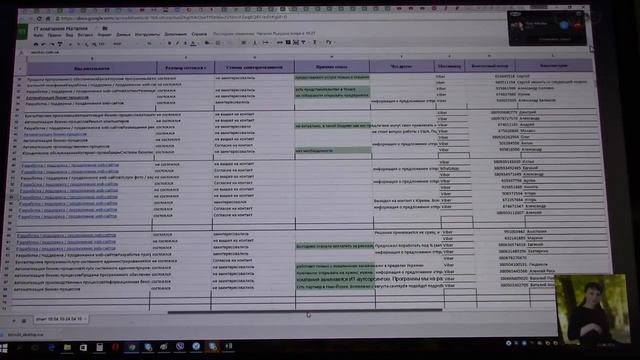
Task: Click the spreadsheet title text
Action: pyautogui.click(x=61, y=29)
